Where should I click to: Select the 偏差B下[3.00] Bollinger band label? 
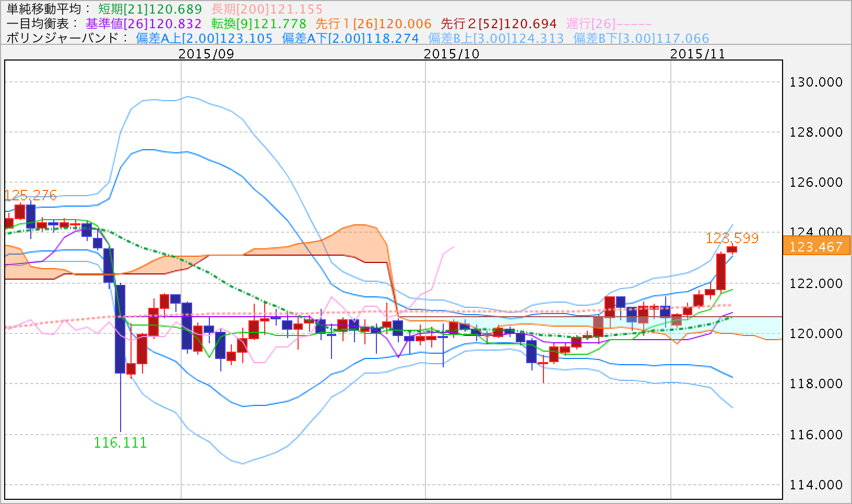click(641, 39)
